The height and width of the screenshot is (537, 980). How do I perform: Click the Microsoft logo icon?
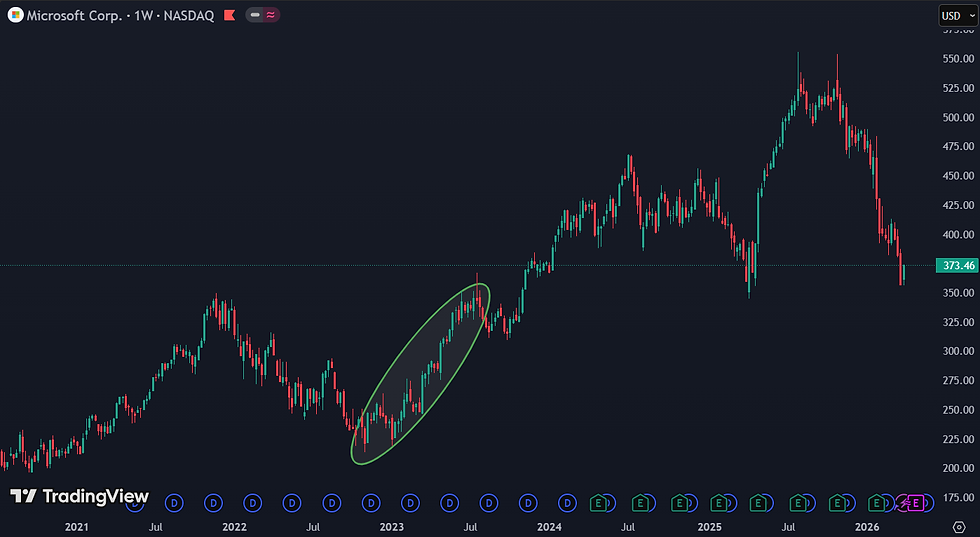pos(16,15)
